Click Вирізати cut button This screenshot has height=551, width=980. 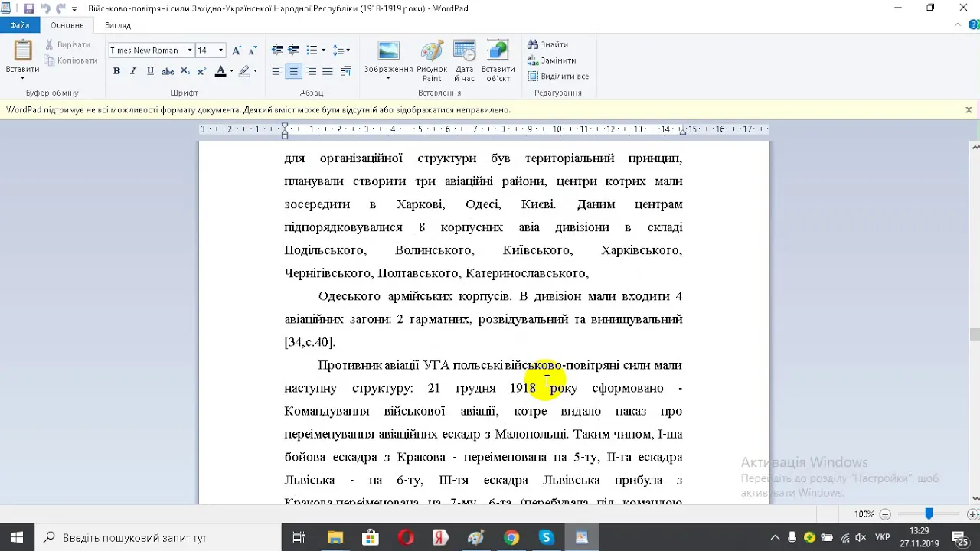[x=69, y=44]
